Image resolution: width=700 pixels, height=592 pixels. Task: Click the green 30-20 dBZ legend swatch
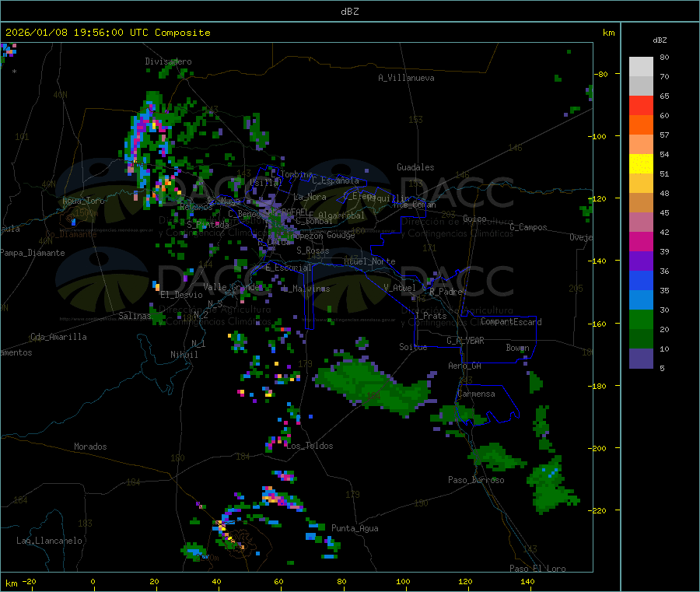pyautogui.click(x=641, y=319)
